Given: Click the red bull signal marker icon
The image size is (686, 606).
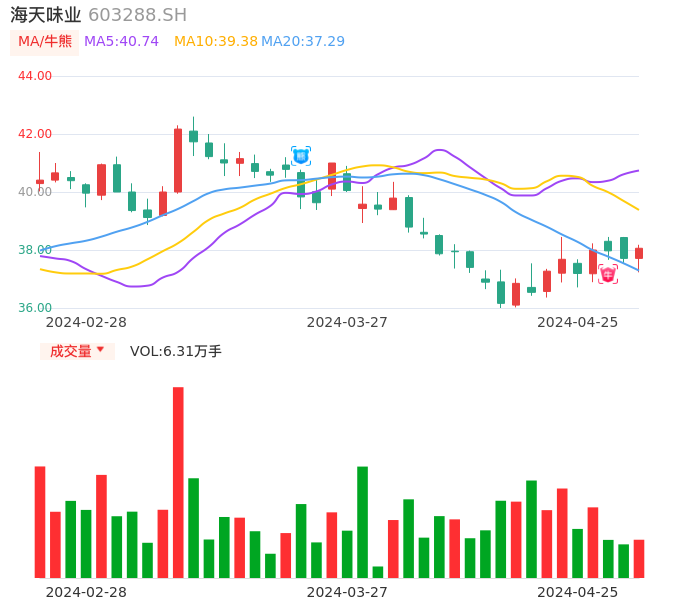Looking at the screenshot, I should [x=608, y=273].
